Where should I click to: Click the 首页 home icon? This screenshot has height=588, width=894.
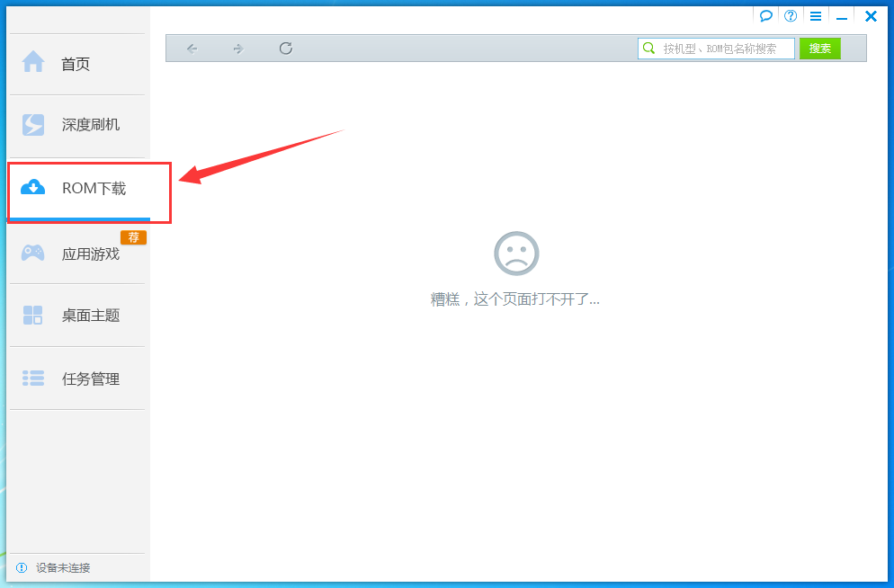pos(32,63)
